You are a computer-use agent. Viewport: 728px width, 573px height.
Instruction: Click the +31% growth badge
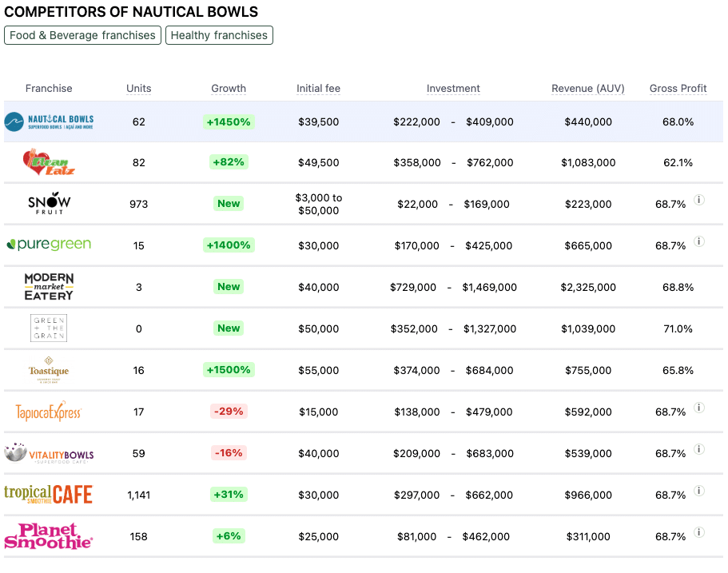(x=229, y=494)
